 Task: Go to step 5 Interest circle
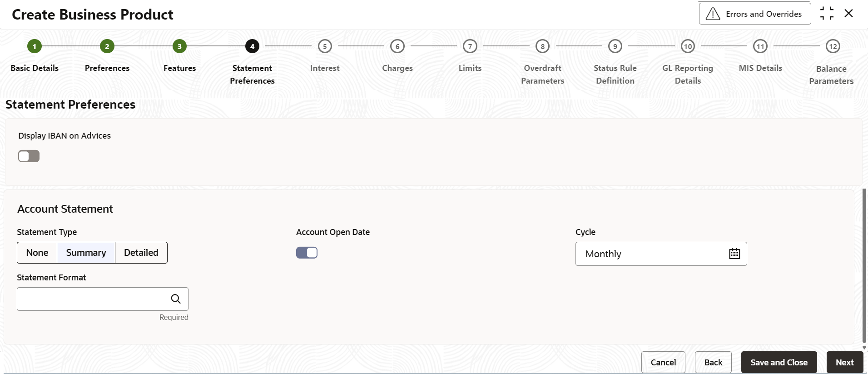(325, 46)
